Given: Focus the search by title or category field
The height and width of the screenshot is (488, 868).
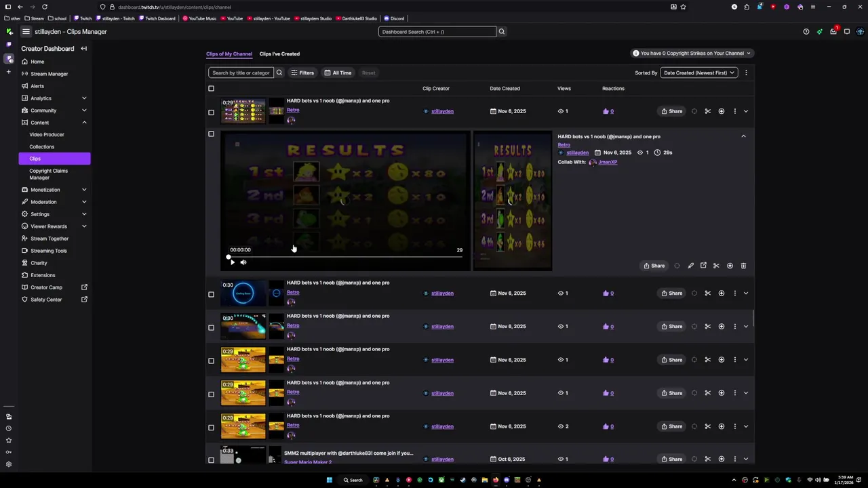Looking at the screenshot, I should (x=241, y=73).
